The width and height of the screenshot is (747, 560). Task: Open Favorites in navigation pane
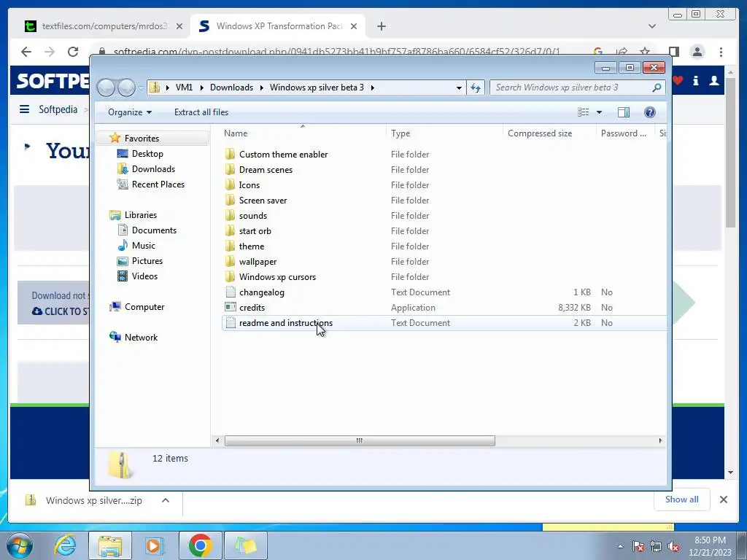(142, 138)
